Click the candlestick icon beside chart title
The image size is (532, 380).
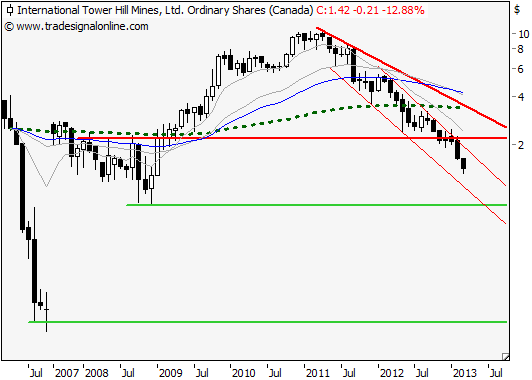10,10
